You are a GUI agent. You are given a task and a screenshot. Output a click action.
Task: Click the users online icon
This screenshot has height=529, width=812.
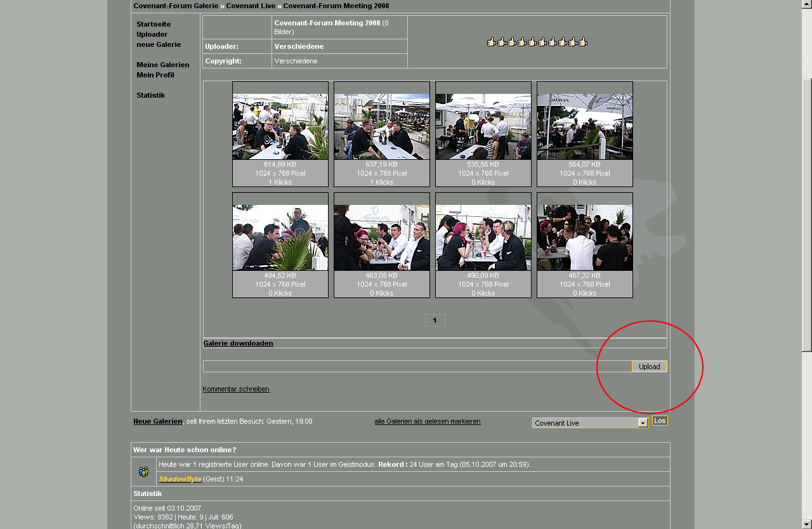click(x=143, y=472)
